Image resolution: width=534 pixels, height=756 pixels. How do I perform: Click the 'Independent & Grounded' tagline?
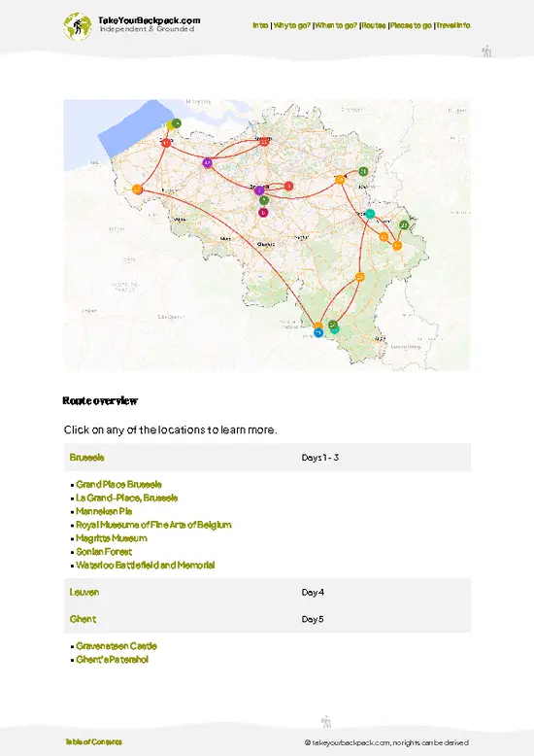coord(147,29)
